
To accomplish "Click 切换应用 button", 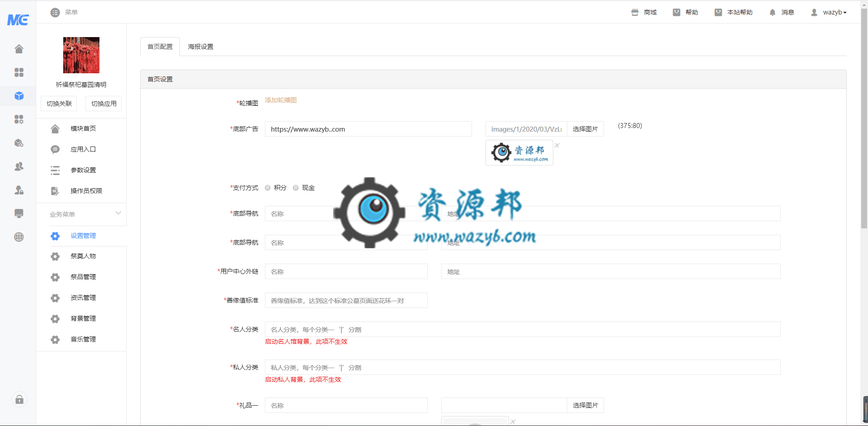I will [x=104, y=104].
